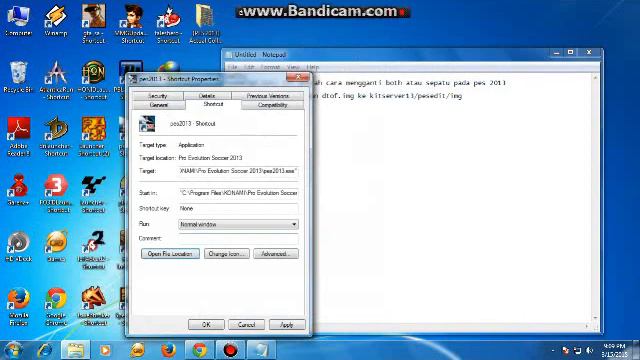Viewport: 640px width, 360px height.
Task: Open Notepad's Edit menu
Action: click(x=249, y=67)
